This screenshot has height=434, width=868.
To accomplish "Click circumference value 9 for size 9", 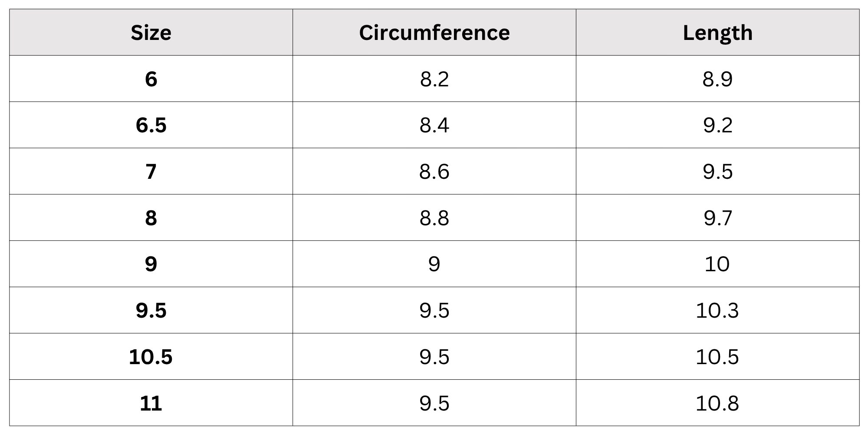I will (434, 264).
